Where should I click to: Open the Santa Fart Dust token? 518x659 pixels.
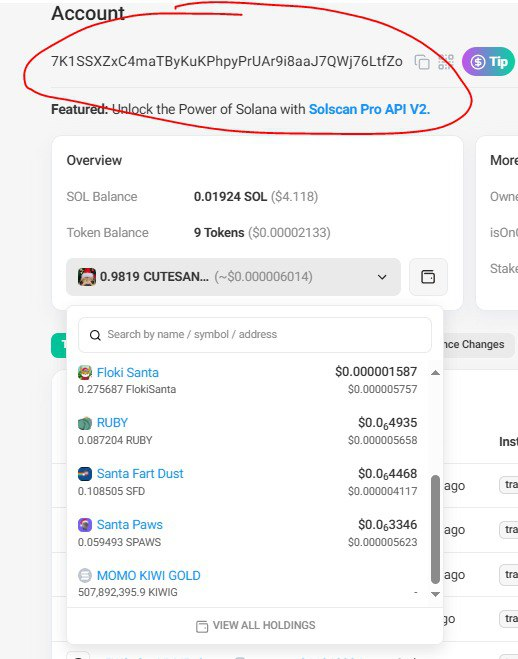140,474
